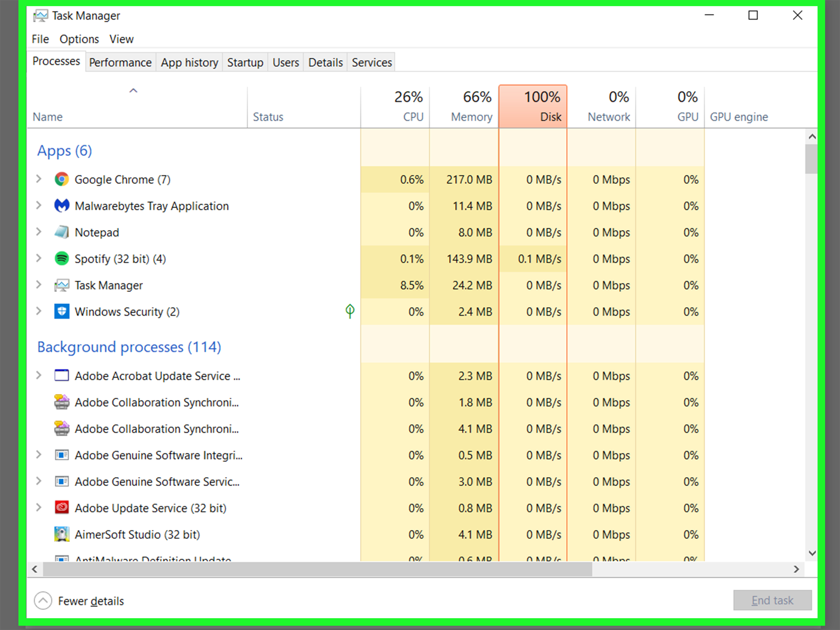The width and height of the screenshot is (840, 630).
Task: Click the Spotify icon in process list
Action: (61, 259)
